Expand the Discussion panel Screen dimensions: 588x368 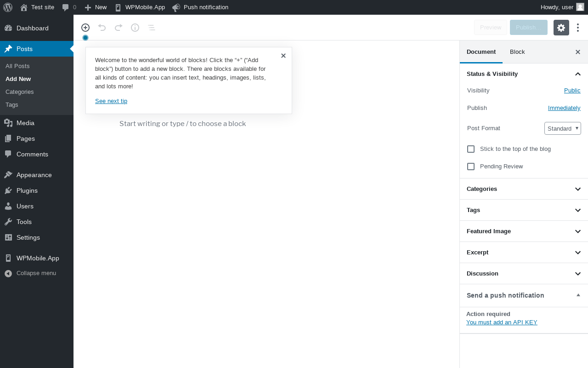[x=524, y=274]
